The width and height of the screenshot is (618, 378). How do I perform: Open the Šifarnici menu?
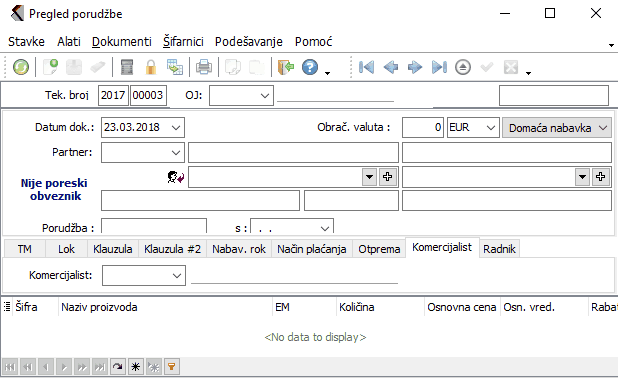click(x=183, y=41)
